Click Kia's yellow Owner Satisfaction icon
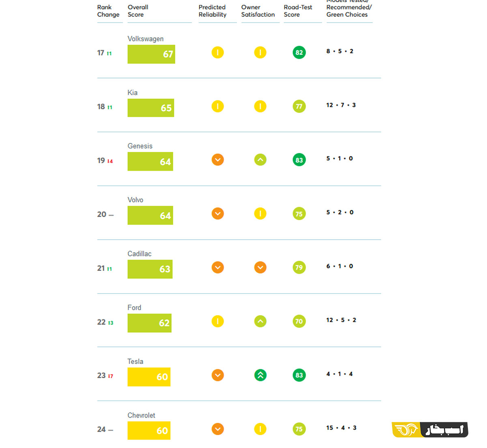This screenshot has height=448, width=487. coord(260,106)
